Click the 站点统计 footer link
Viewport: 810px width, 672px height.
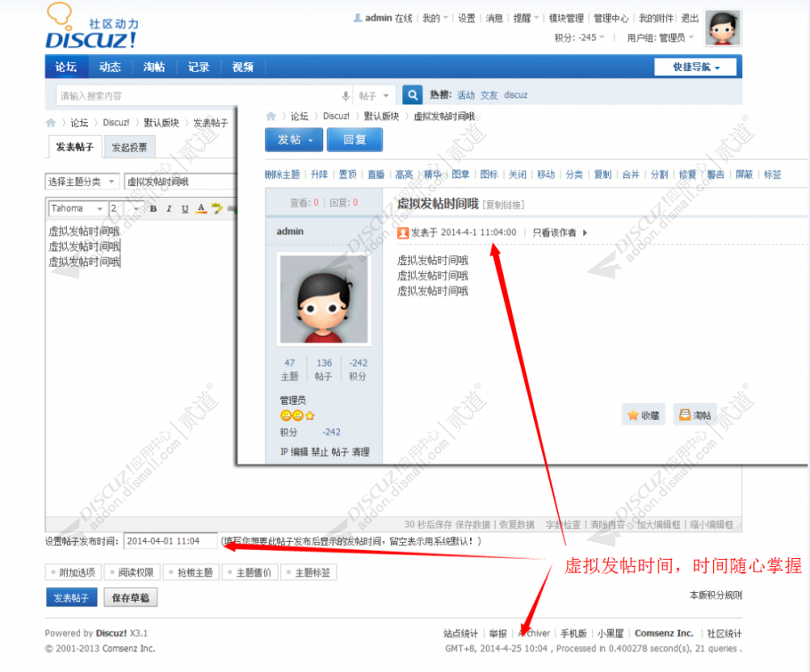pos(461,633)
